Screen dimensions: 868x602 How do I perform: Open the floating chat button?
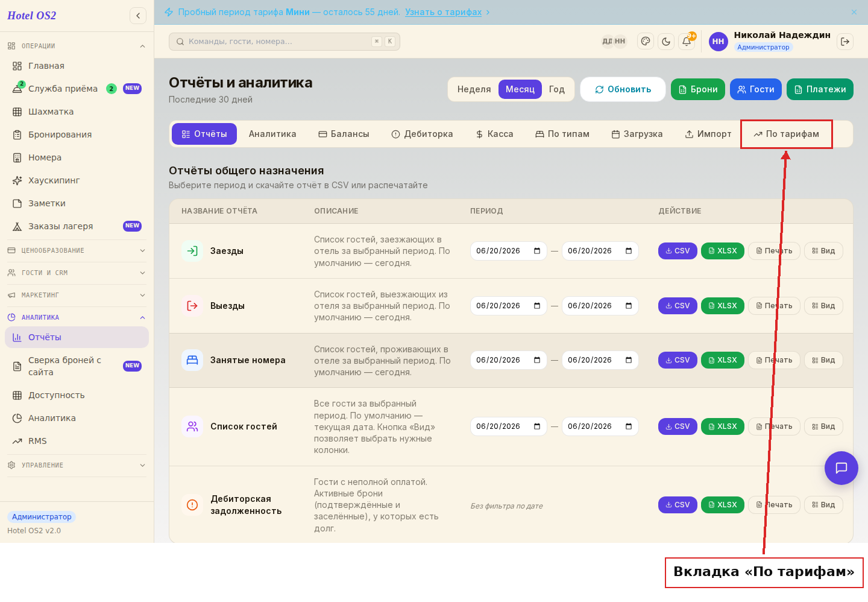[841, 468]
